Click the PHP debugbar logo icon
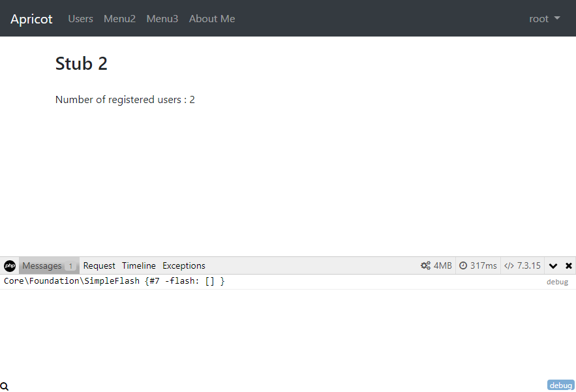576x392 pixels. pyautogui.click(x=10, y=265)
